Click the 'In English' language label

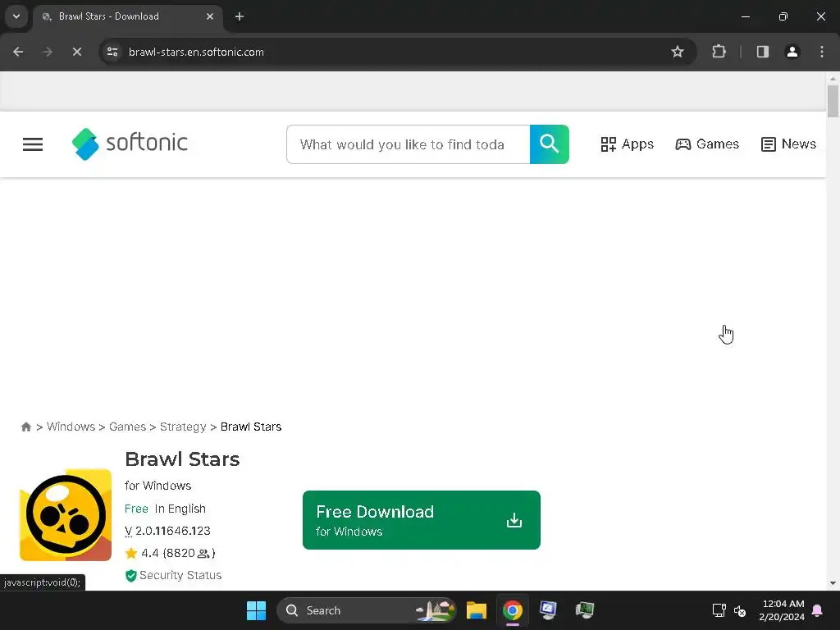(180, 509)
